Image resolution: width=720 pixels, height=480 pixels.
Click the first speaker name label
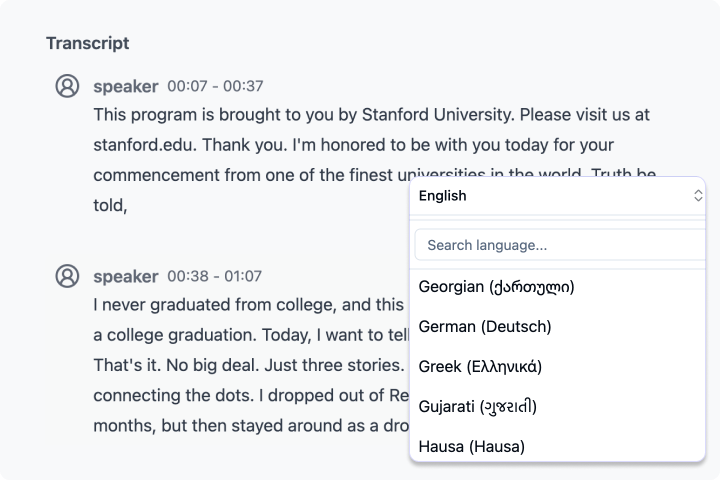(x=125, y=86)
